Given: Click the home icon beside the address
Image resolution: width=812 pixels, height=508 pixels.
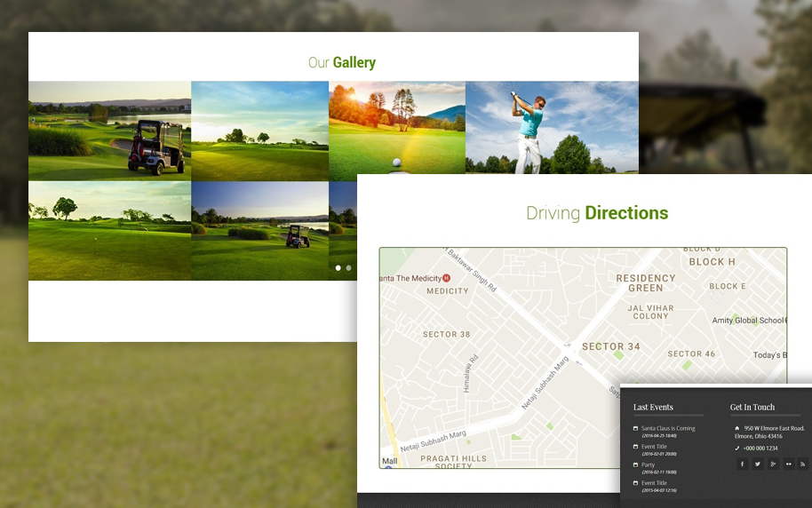Looking at the screenshot, I should [737, 428].
